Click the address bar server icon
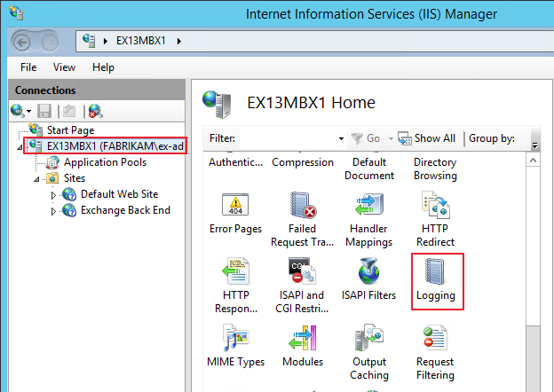The image size is (554, 392). pyautogui.click(x=89, y=41)
